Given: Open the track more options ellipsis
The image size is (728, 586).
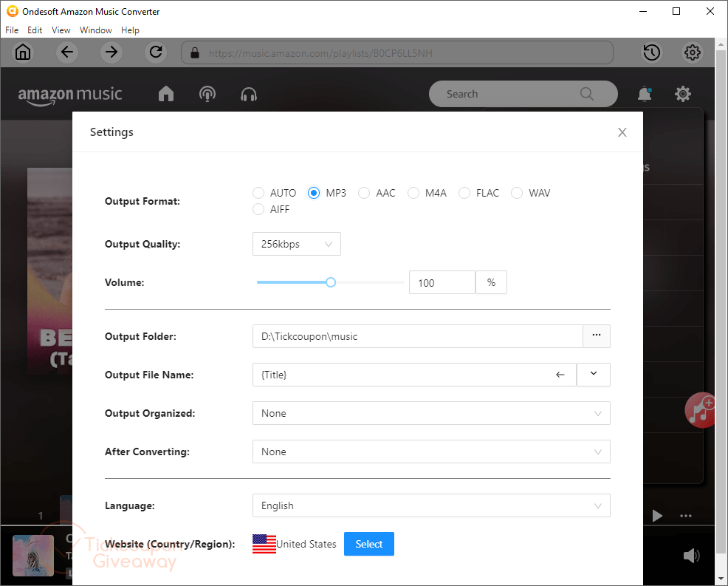Looking at the screenshot, I should (x=686, y=515).
